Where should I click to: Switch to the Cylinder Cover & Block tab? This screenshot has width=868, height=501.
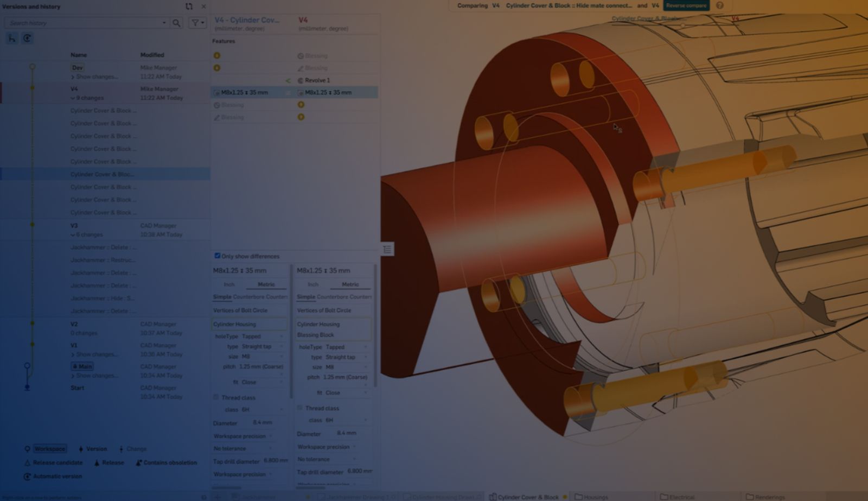tap(527, 497)
